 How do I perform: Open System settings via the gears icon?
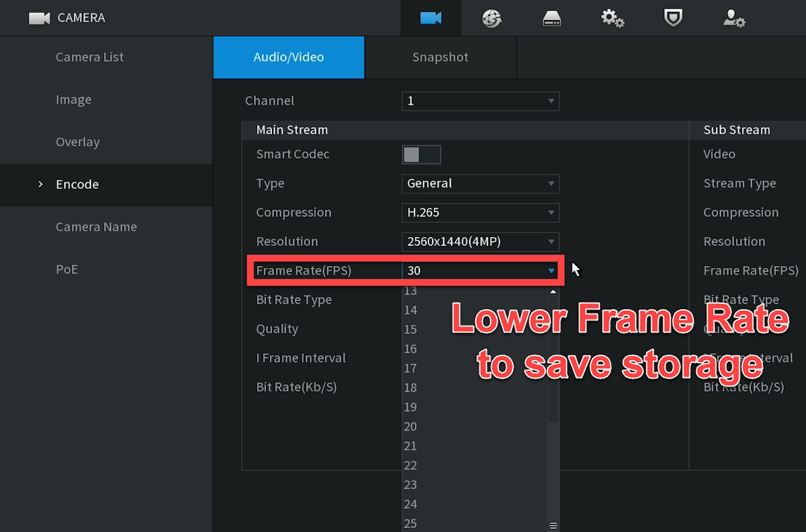point(612,18)
